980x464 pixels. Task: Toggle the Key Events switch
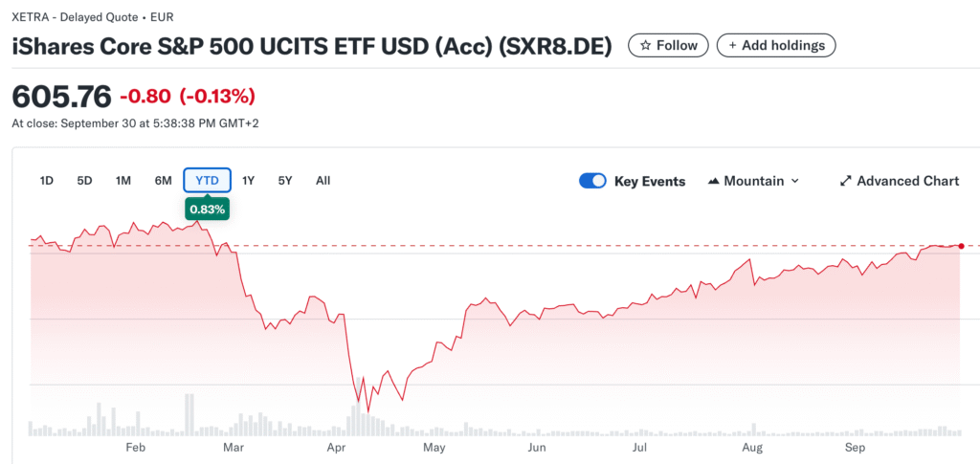[592, 181]
